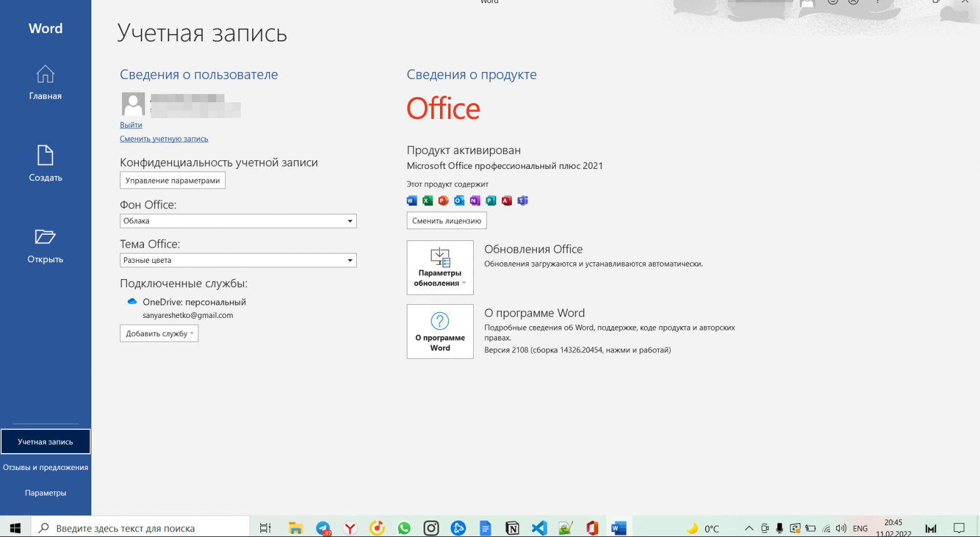980x537 pixels.
Task: Click the Word product icon
Action: coord(412,201)
